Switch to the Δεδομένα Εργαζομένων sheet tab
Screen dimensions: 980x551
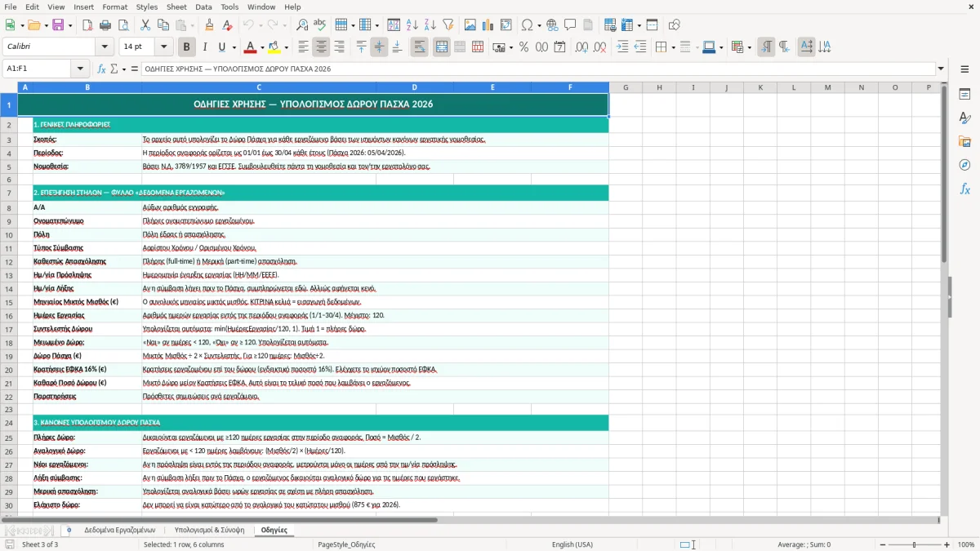coord(119,530)
